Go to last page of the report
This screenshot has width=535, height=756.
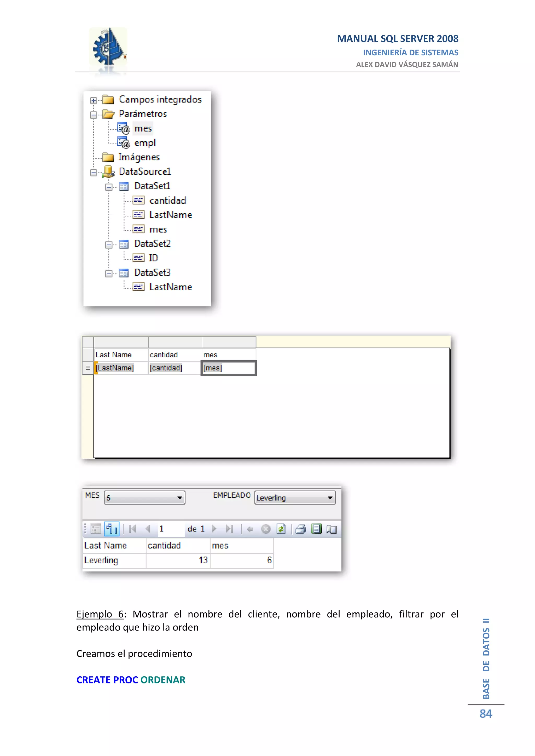[x=229, y=529]
